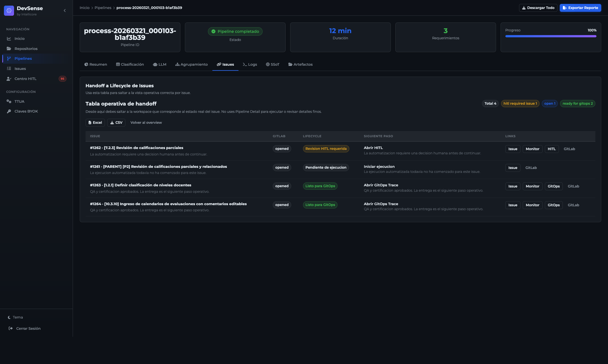Click Pipelines in the breadcrumb
The image size is (608, 364).
point(103,8)
